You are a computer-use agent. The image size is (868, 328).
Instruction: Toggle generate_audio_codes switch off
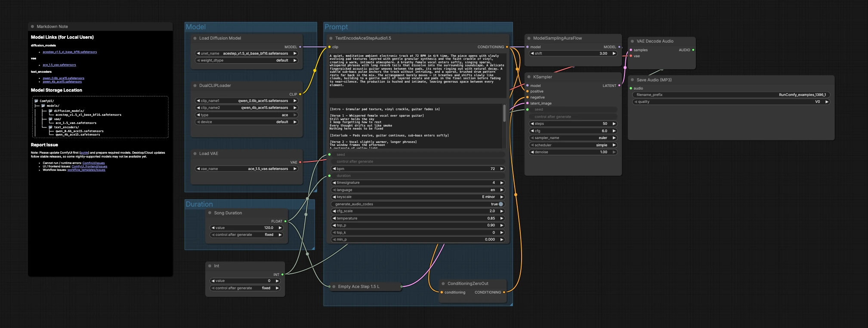tap(501, 204)
